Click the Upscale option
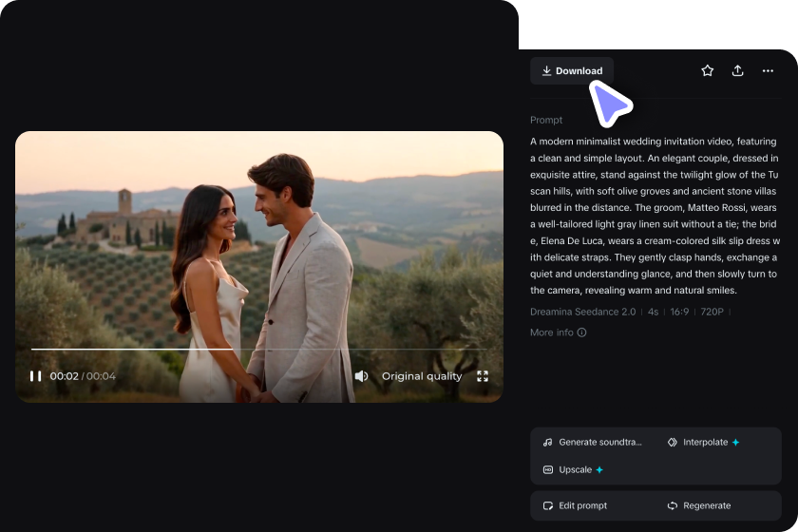The width and height of the screenshot is (798, 532). [x=573, y=470]
